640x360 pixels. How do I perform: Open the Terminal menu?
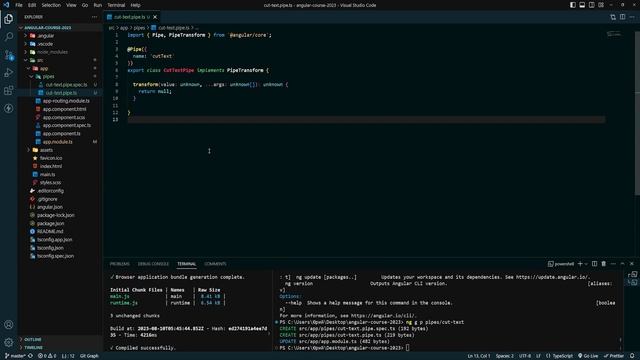click(116, 5)
